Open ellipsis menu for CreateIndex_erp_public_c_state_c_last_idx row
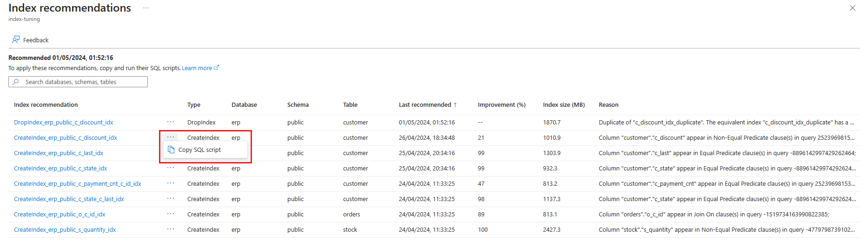Screen dimensions: 868x241 (x=171, y=199)
